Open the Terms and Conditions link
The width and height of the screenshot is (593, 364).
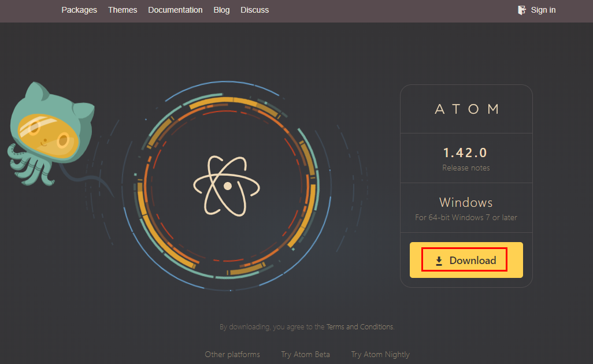(x=359, y=326)
